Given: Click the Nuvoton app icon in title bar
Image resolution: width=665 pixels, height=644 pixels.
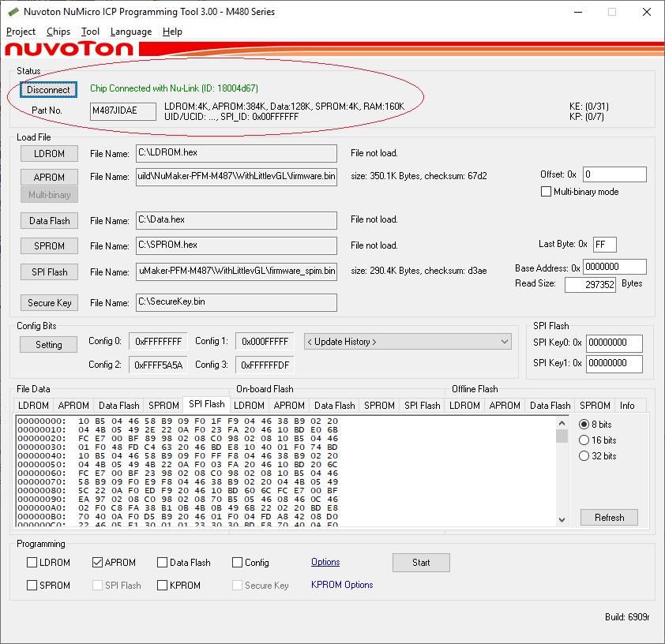Looking at the screenshot, I should pos(13,12).
